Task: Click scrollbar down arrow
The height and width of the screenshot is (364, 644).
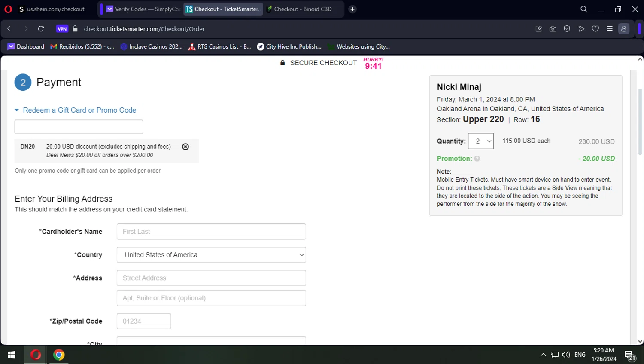Action: pos(640,341)
